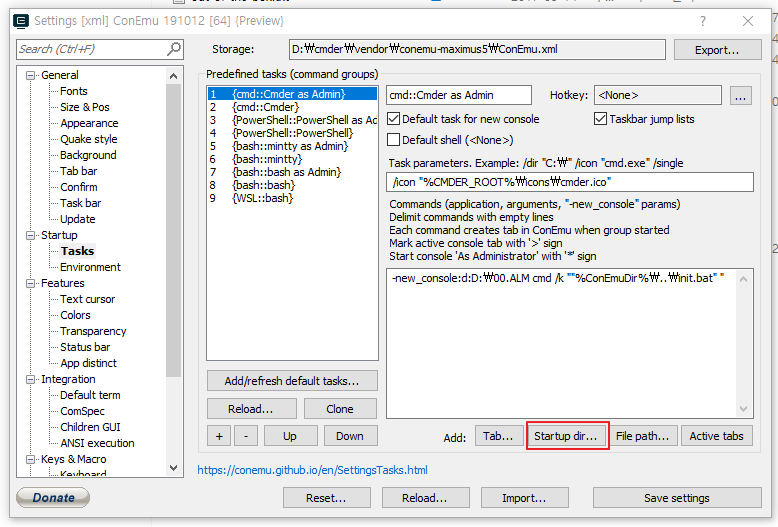
Task: Click the Startup dir... button
Action: [567, 436]
